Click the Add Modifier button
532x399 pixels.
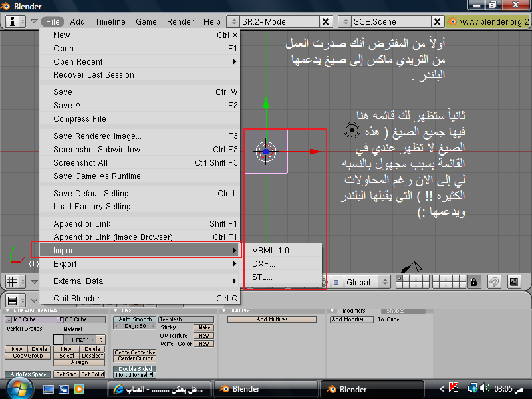click(x=352, y=319)
